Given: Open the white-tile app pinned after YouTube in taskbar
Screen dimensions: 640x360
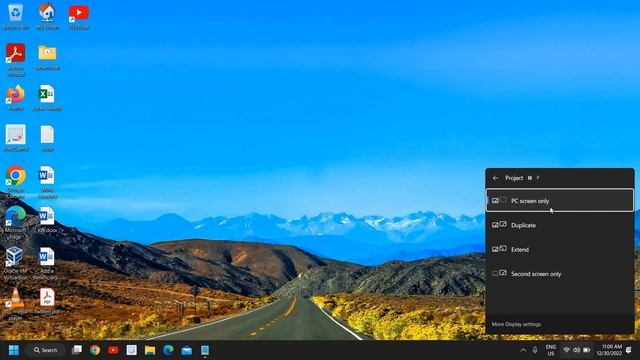Looking at the screenshot, I should pyautogui.click(x=131, y=350).
